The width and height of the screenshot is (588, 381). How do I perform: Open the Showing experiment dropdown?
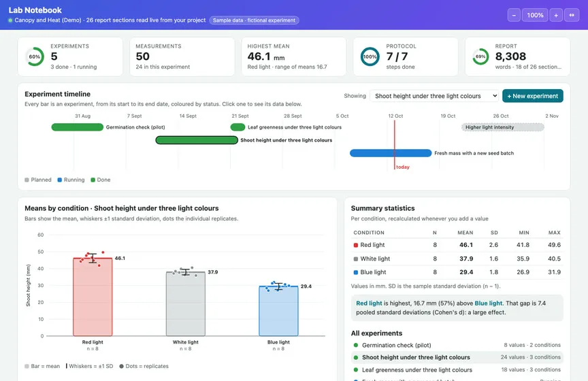pyautogui.click(x=434, y=96)
